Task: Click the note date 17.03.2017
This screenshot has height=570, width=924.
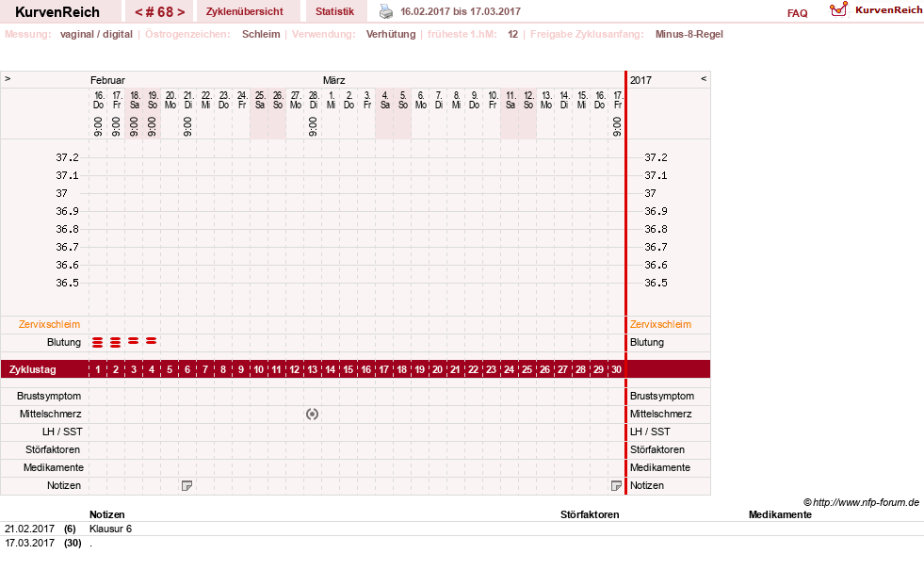Action: [x=29, y=543]
